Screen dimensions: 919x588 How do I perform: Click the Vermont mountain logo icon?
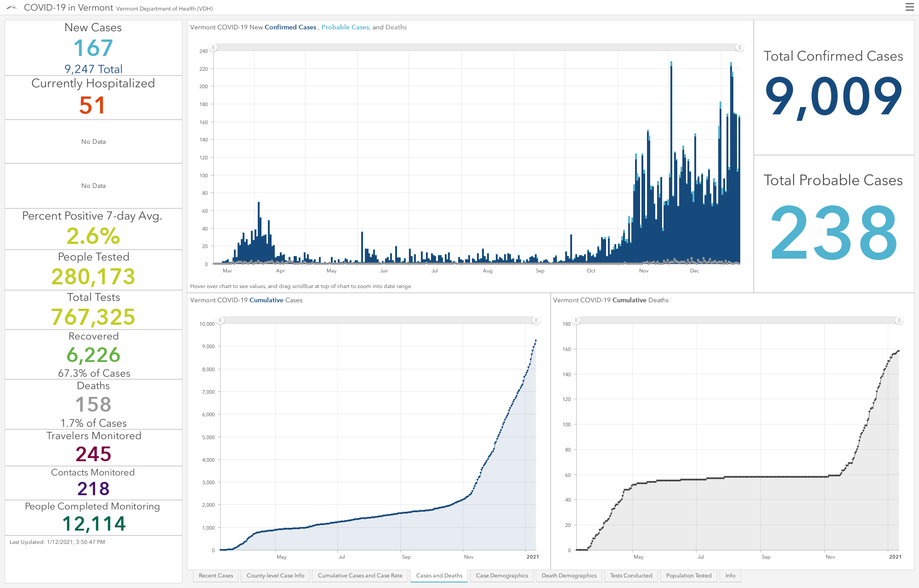coord(12,7)
